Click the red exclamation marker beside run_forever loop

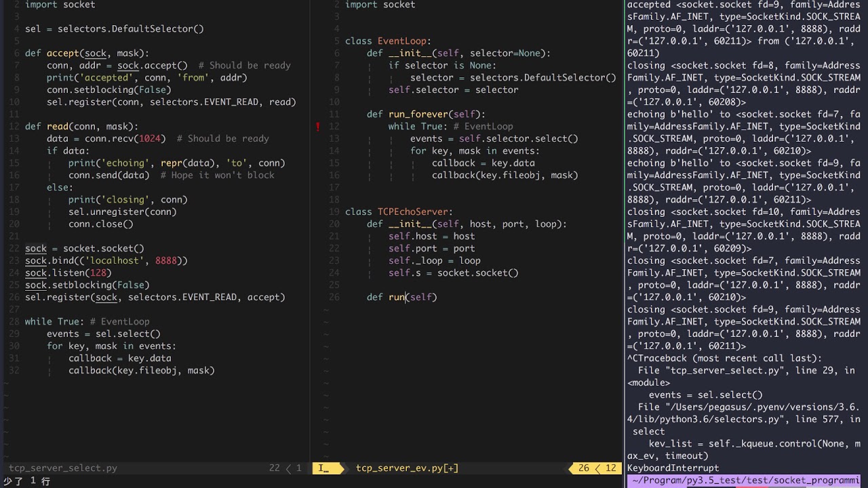coord(317,127)
